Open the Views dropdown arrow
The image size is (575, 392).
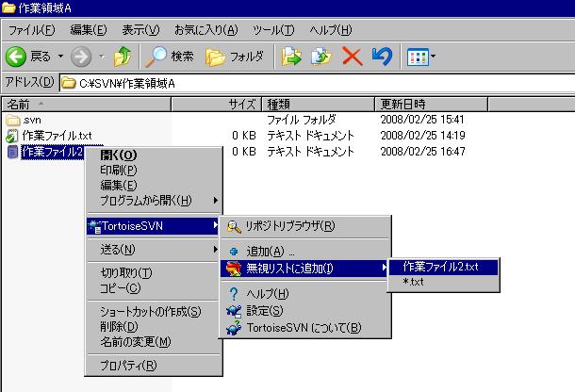click(x=433, y=57)
